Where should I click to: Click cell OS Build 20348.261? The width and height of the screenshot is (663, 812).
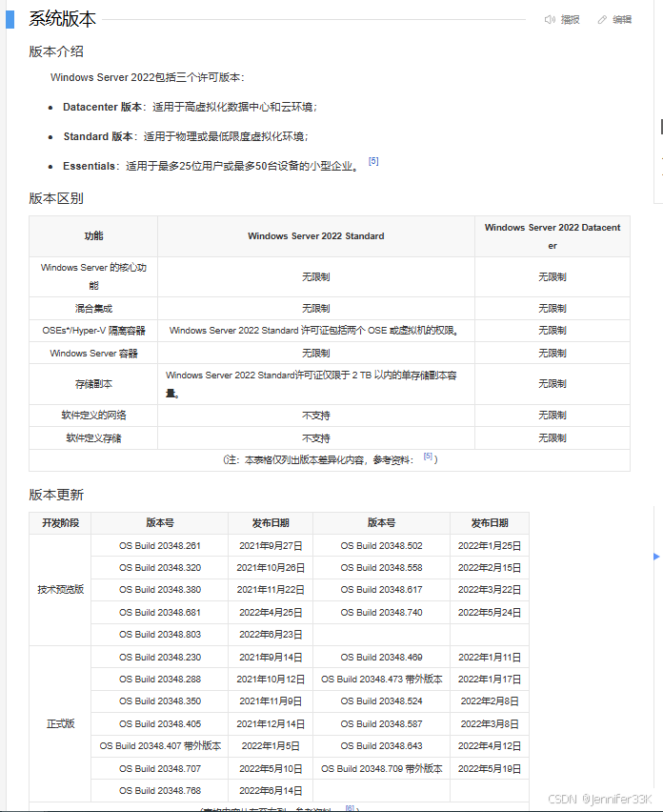(160, 546)
